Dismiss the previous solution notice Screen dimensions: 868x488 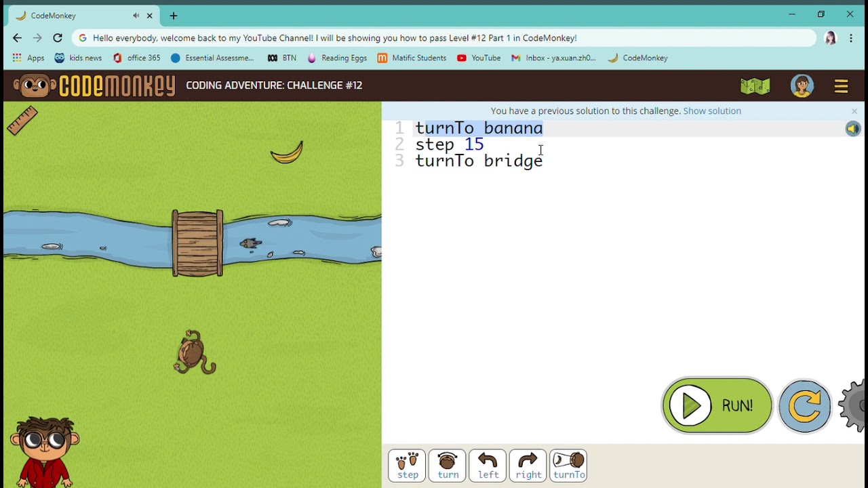click(x=854, y=111)
